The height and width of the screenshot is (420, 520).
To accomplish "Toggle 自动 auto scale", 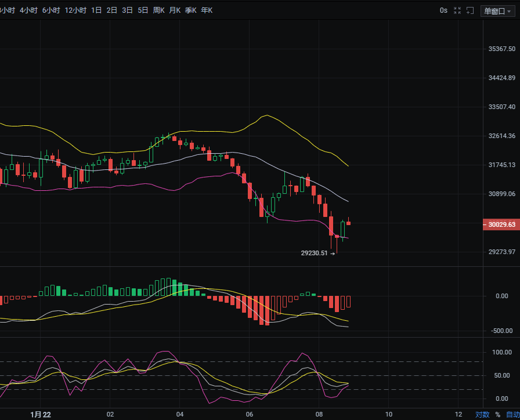I will pos(512,415).
